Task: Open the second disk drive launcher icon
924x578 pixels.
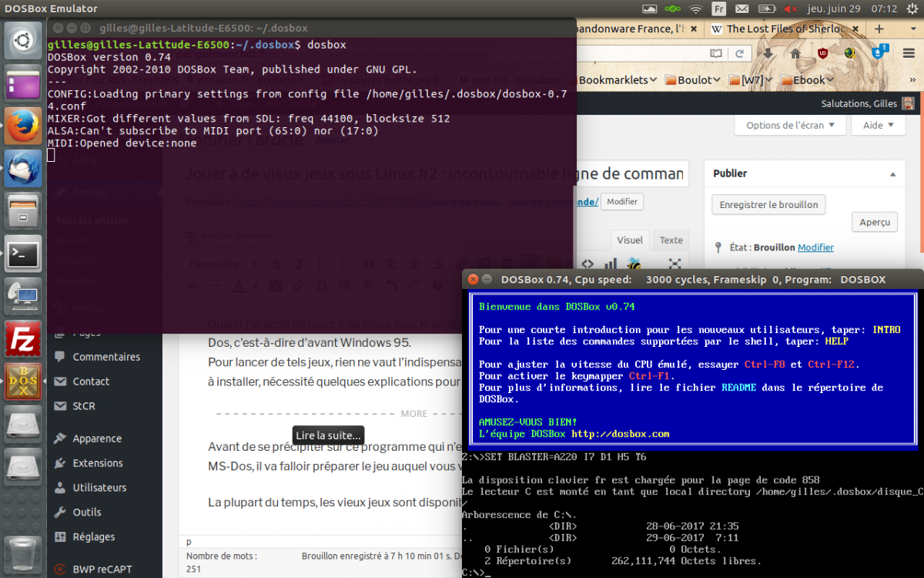Action: pos(23,466)
